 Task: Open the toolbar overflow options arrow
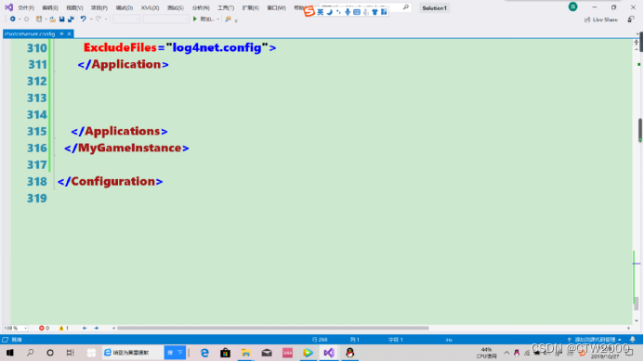point(236,20)
